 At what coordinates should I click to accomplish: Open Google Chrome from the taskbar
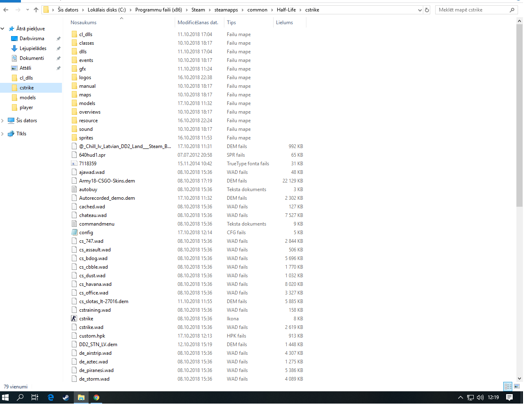point(96,397)
